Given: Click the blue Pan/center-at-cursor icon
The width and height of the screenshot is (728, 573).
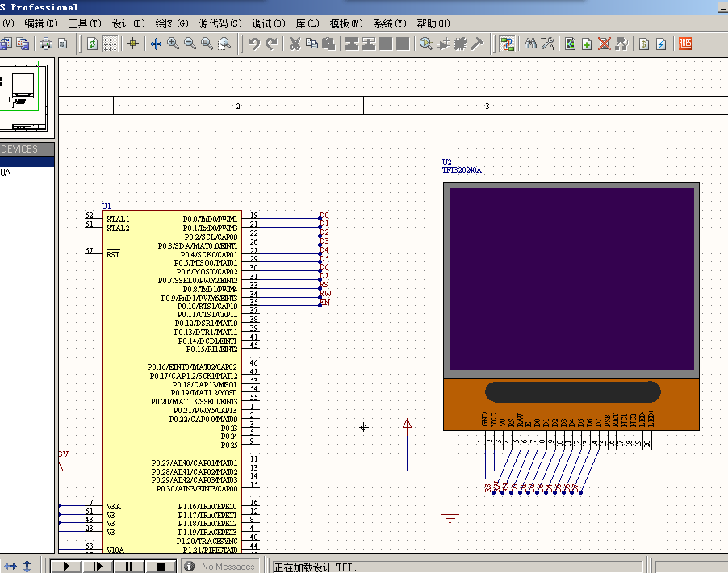Looking at the screenshot, I should click(x=156, y=44).
